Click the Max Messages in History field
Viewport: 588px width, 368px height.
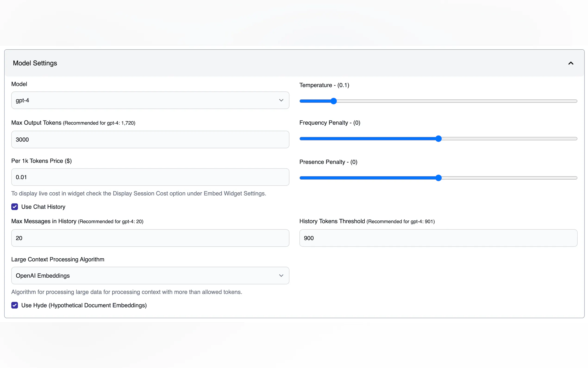(150, 238)
